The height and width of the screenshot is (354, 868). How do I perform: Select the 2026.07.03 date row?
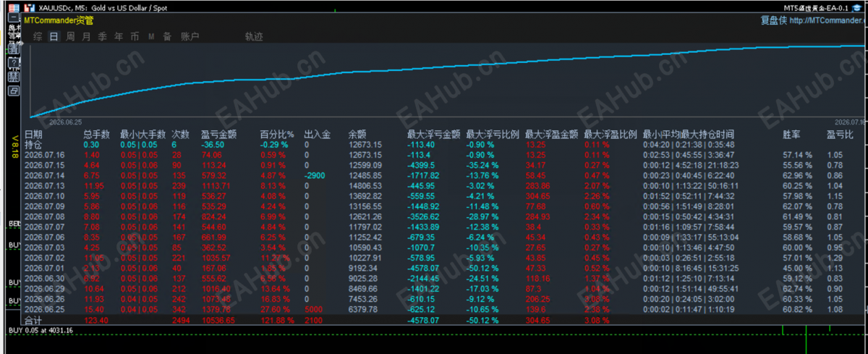[x=44, y=246]
